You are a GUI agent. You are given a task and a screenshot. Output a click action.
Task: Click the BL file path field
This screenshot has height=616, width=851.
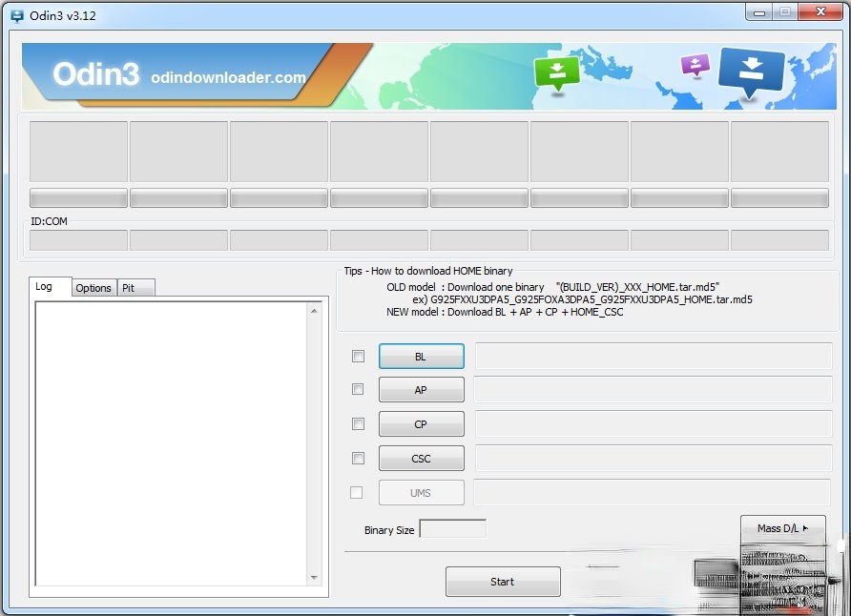(x=654, y=356)
